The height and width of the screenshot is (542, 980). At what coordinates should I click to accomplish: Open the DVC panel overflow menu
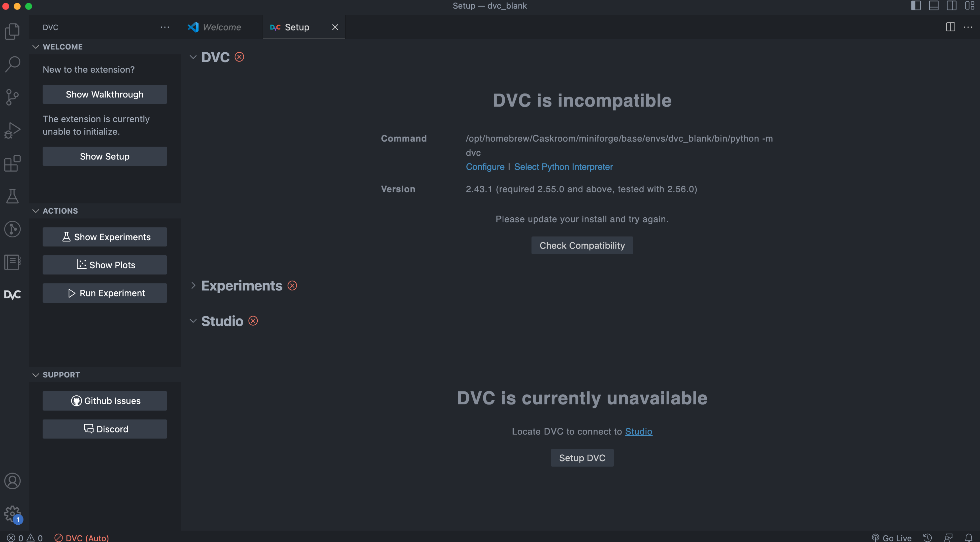tap(165, 27)
